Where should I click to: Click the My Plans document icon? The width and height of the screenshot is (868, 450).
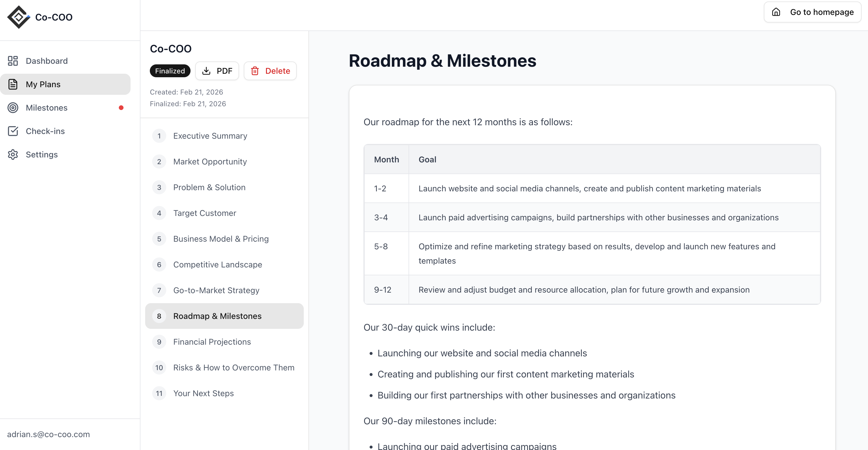13,84
